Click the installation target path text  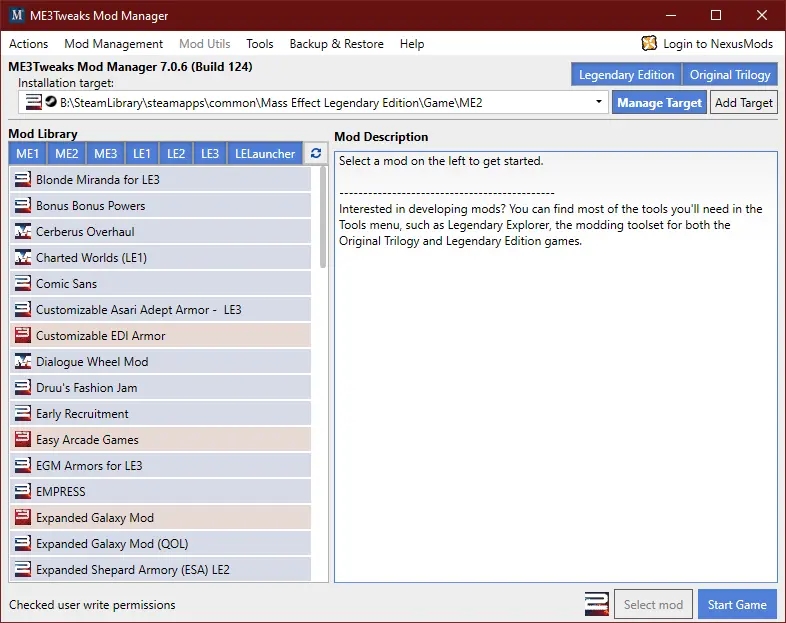tap(271, 103)
